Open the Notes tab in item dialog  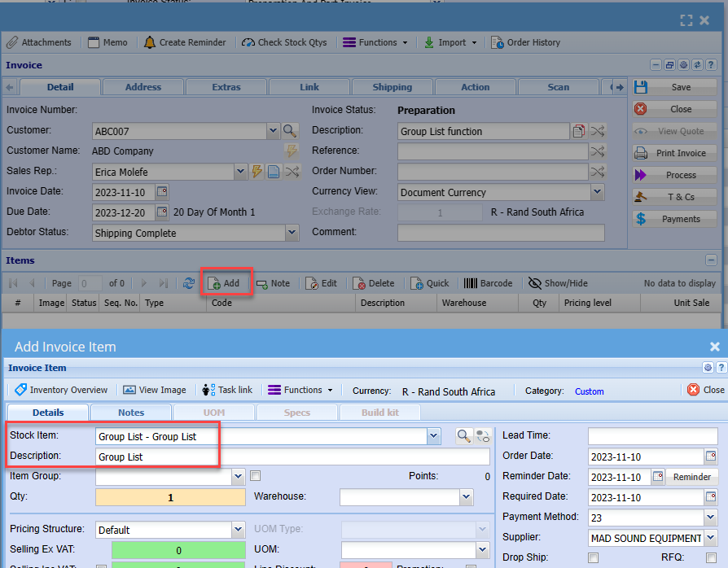coord(130,413)
